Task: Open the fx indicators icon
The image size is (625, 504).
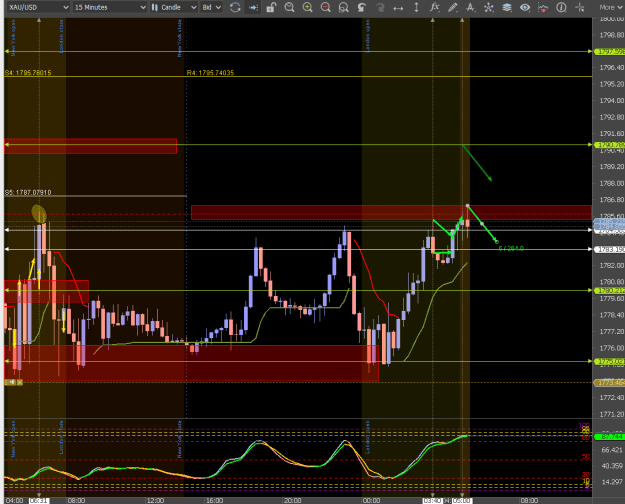Action: coord(434,7)
